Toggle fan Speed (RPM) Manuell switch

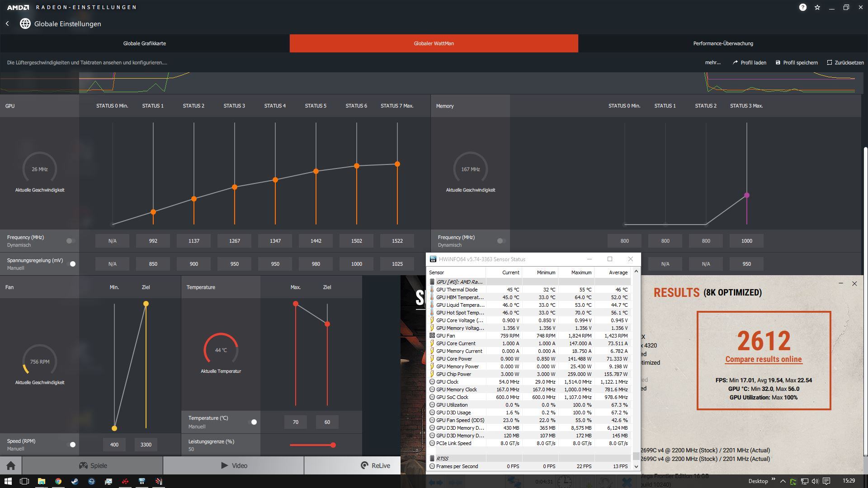click(71, 445)
